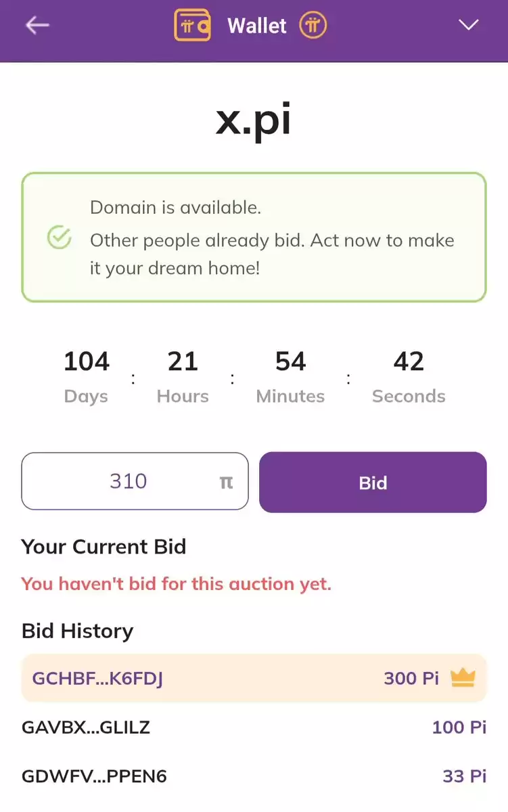Click the Bid History heading

pyautogui.click(x=77, y=631)
